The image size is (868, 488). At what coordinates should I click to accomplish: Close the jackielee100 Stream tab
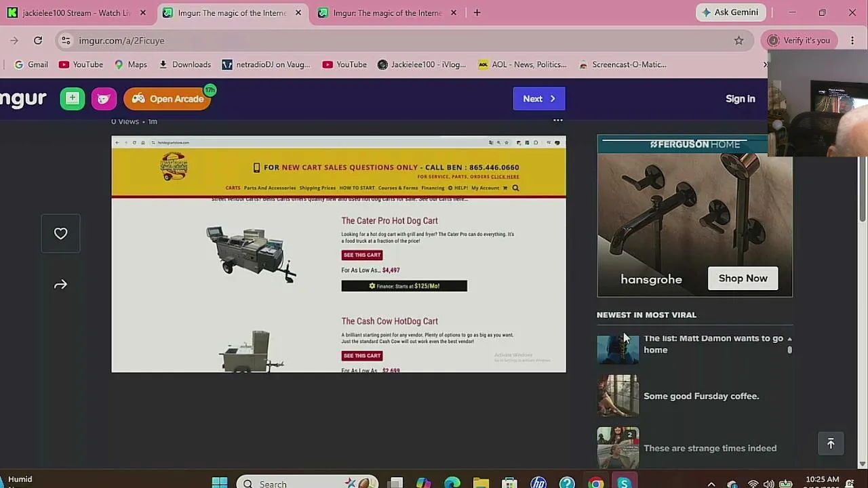[142, 13]
